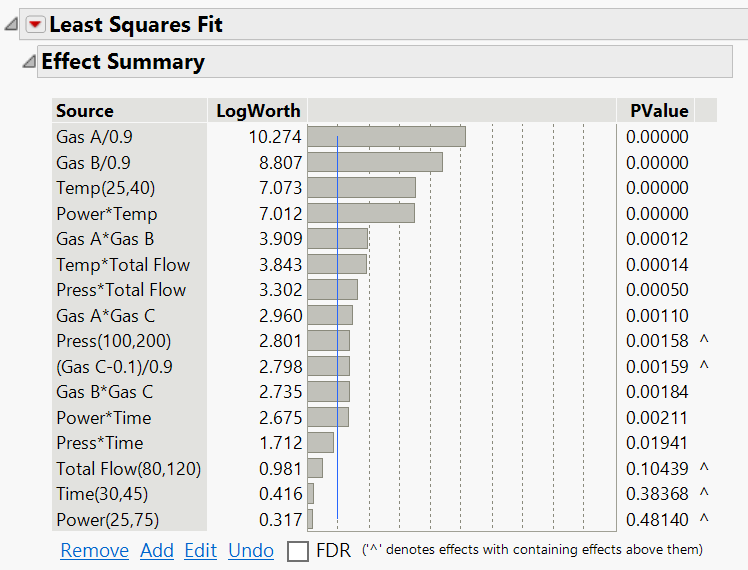
Task: Click the Undo link
Action: pos(251,551)
